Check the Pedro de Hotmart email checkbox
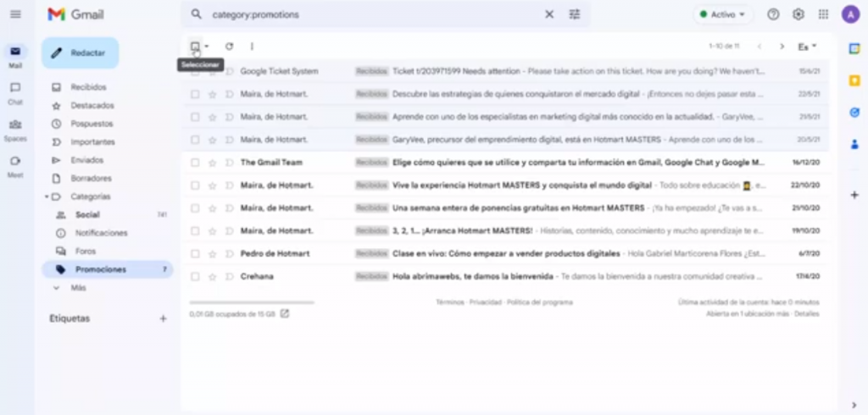This screenshot has height=415, width=868. [195, 253]
